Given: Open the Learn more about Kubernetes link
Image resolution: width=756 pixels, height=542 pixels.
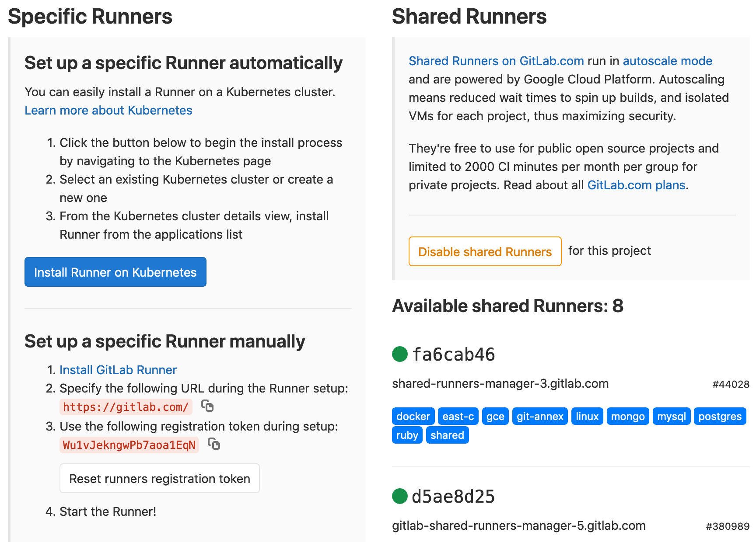Looking at the screenshot, I should 108,110.
